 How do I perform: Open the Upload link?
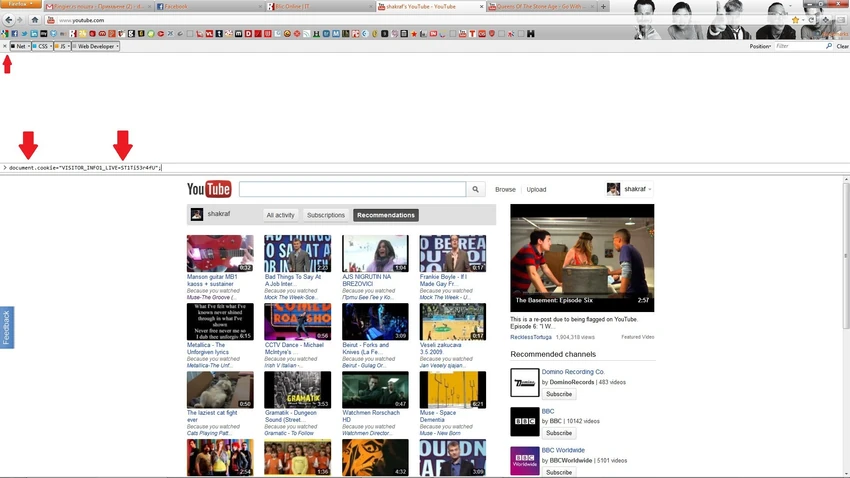click(x=536, y=190)
